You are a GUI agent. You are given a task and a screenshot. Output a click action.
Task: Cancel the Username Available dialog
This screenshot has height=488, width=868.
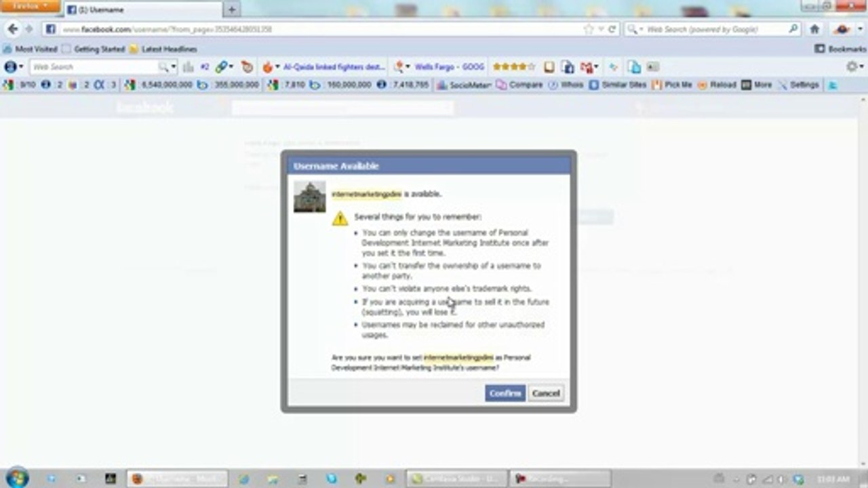(546, 393)
